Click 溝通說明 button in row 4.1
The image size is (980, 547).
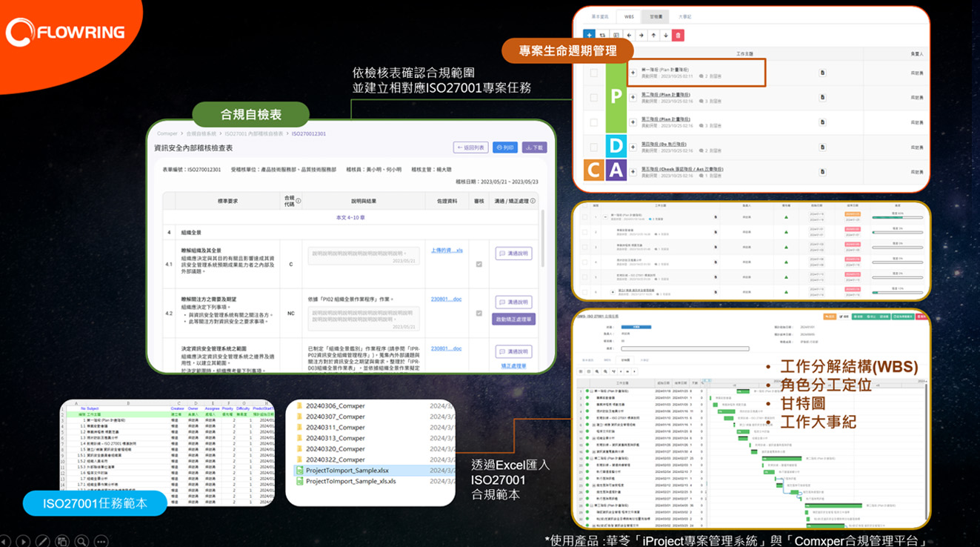tap(513, 253)
